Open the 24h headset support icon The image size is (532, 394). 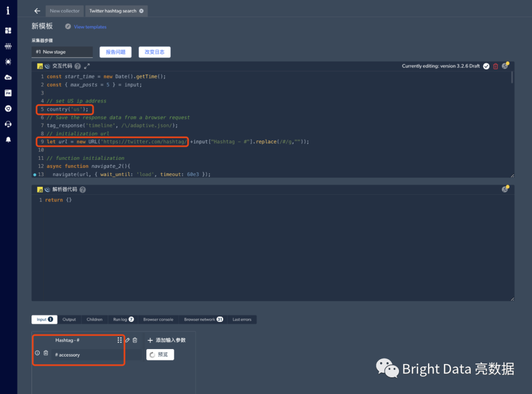8,124
